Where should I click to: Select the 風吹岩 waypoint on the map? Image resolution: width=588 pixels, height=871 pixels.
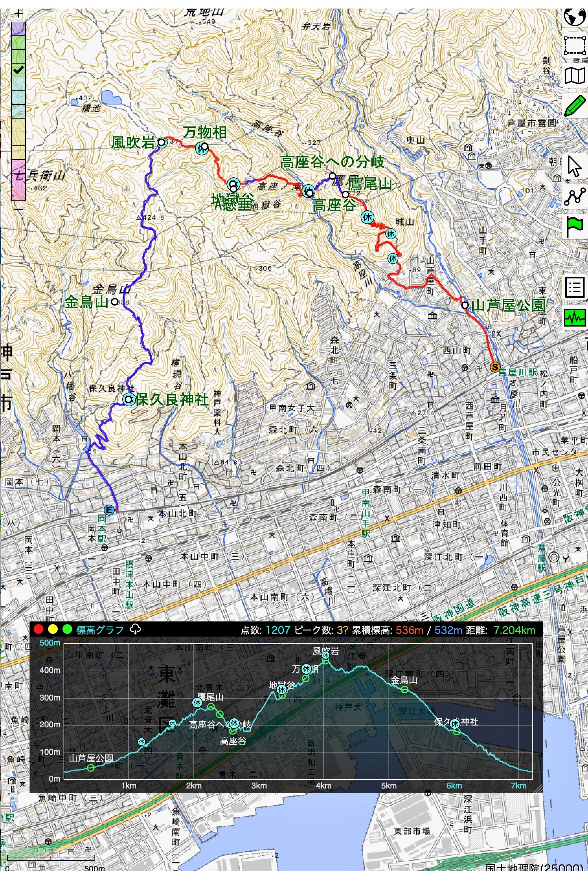coord(161,142)
